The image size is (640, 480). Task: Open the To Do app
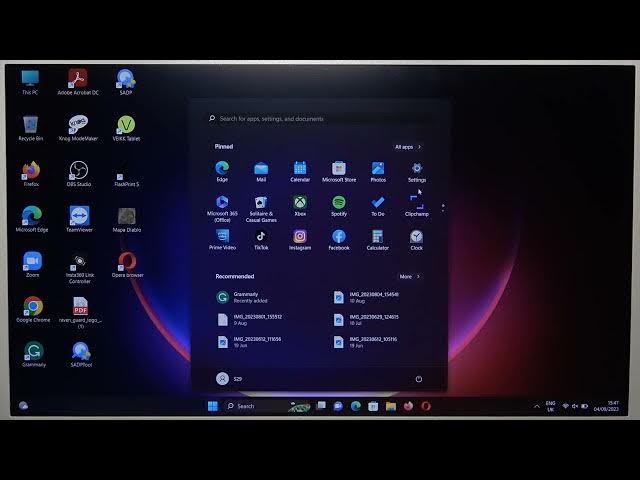click(378, 205)
